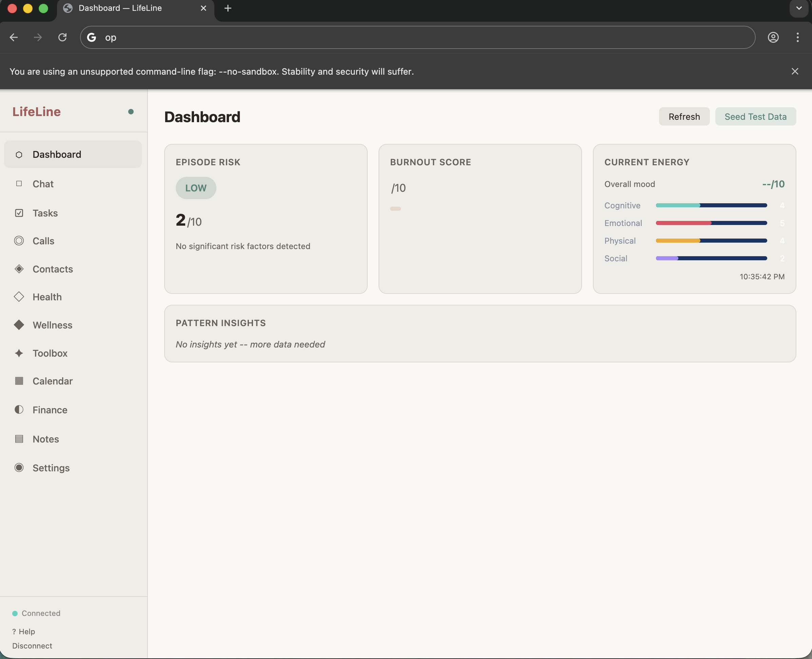Click the Disconnect link
The image size is (812, 659).
[x=33, y=645]
